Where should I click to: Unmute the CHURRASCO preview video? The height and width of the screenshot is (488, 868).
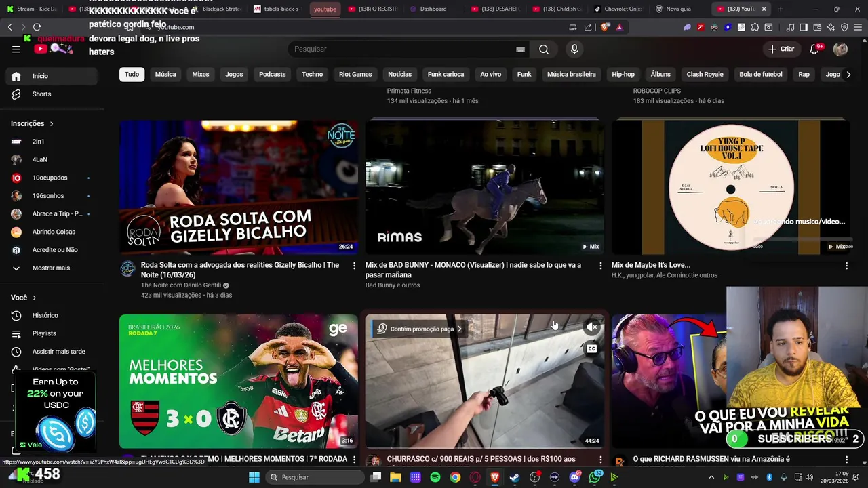pyautogui.click(x=592, y=327)
